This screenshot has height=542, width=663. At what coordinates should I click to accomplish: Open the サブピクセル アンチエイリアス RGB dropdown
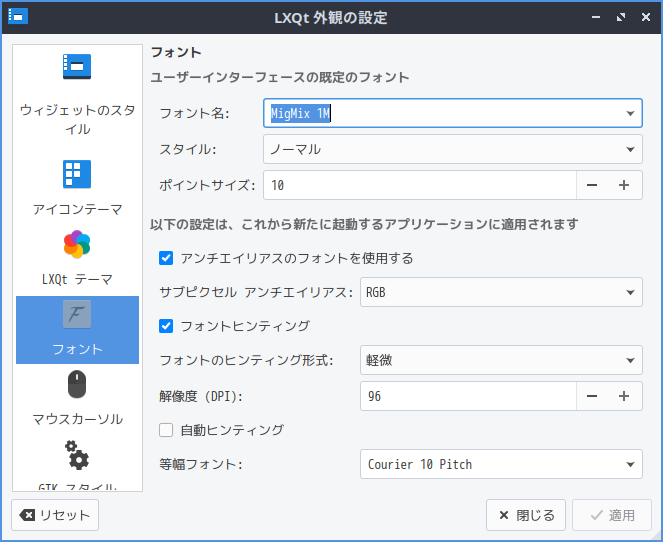[501, 292]
